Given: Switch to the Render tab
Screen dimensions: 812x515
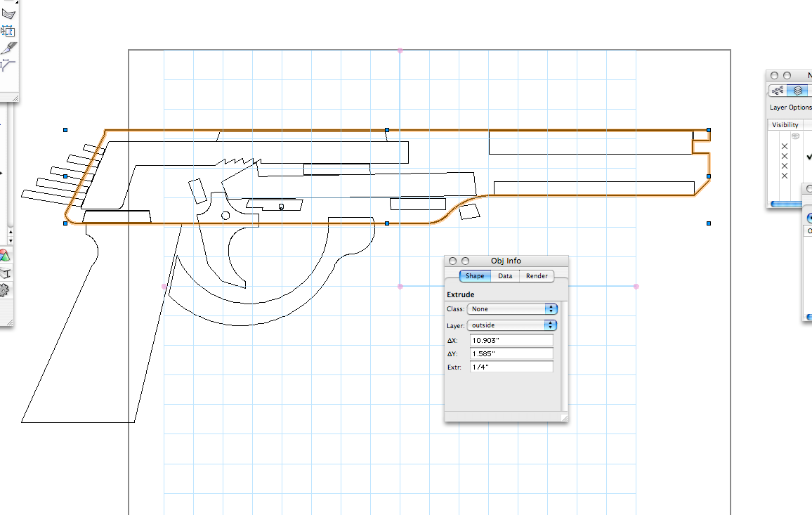Looking at the screenshot, I should coord(537,275).
